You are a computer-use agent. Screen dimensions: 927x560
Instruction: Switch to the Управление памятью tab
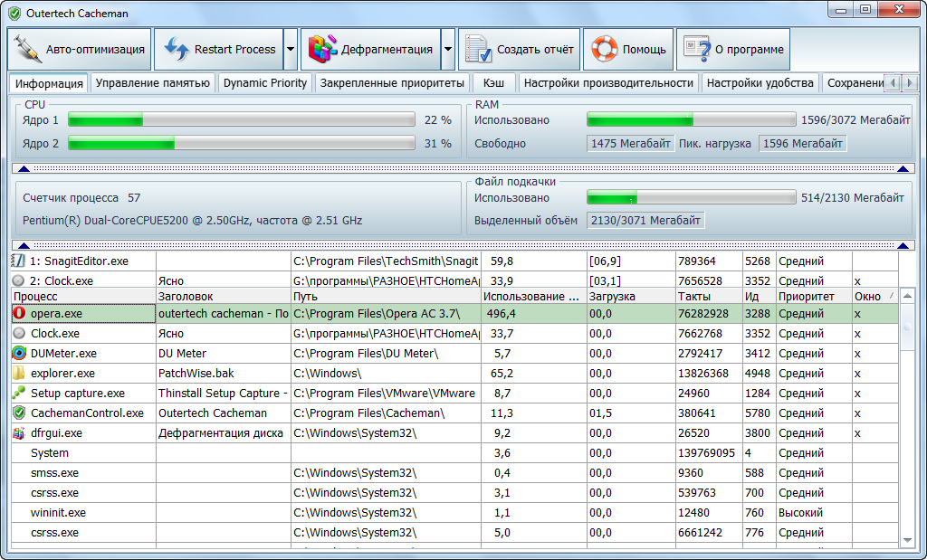(x=152, y=82)
